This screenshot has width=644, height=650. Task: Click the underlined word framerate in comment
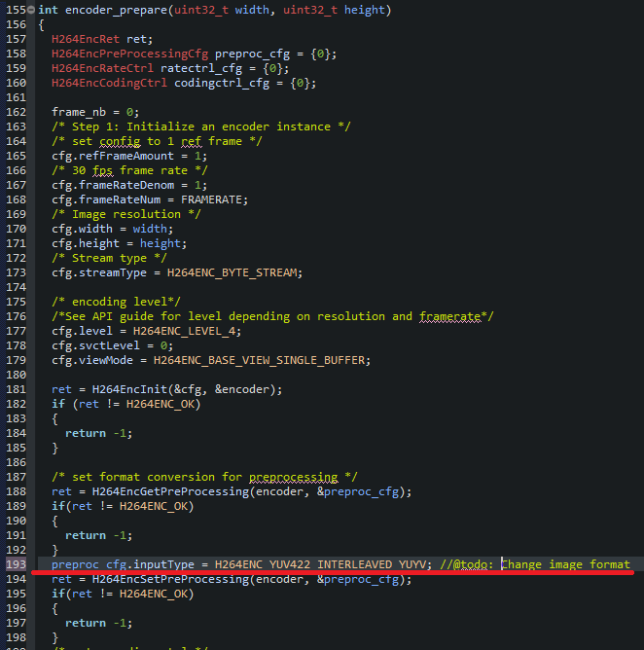click(450, 316)
